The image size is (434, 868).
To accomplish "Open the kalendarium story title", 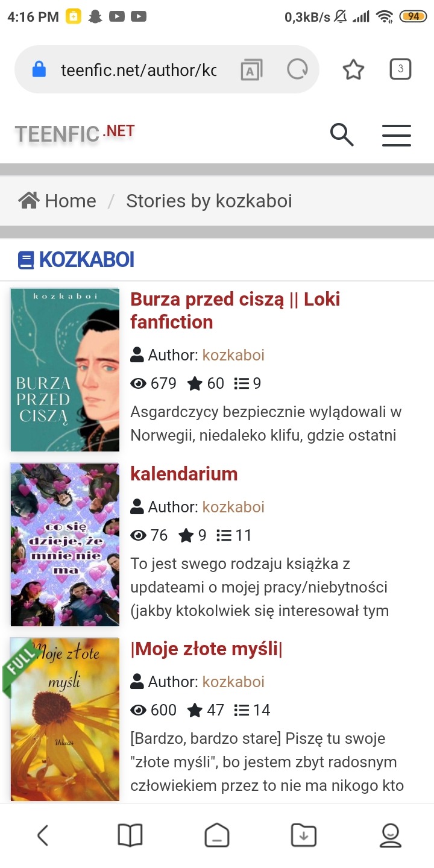I will tap(184, 474).
